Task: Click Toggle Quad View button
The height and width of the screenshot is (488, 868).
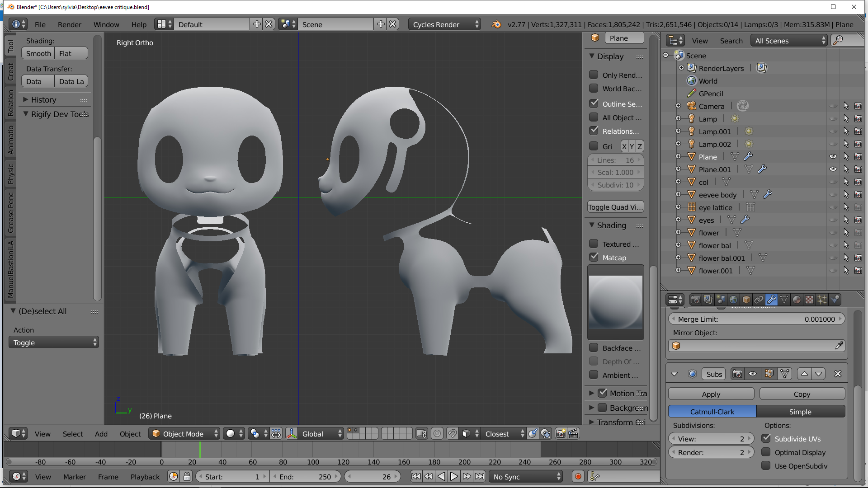Action: (615, 207)
